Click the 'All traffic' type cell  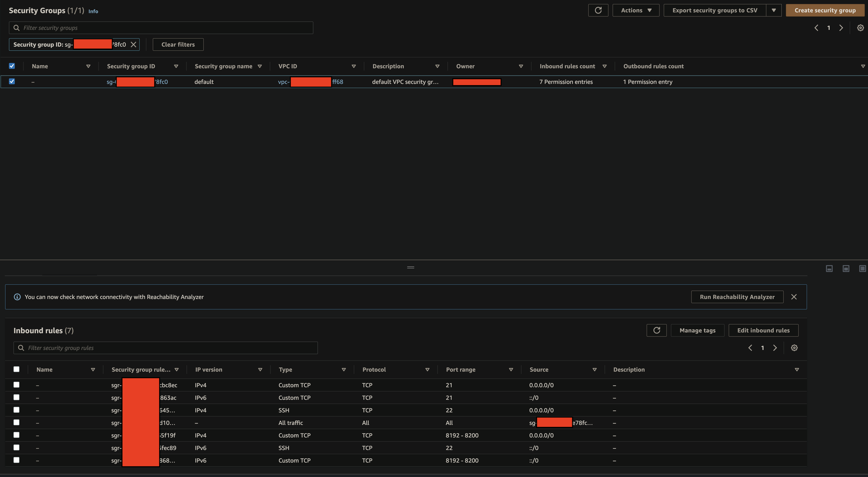[x=291, y=423]
